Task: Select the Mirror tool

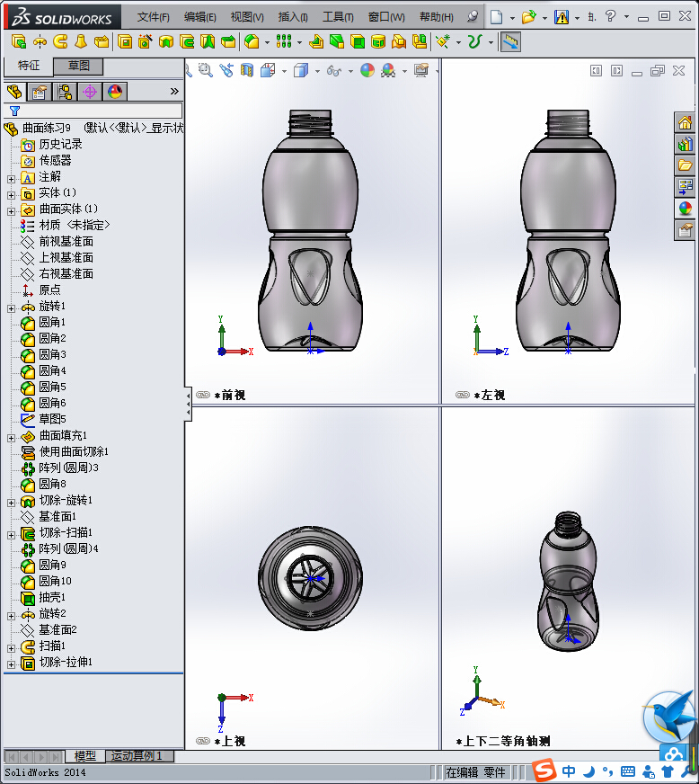Action: [420, 41]
